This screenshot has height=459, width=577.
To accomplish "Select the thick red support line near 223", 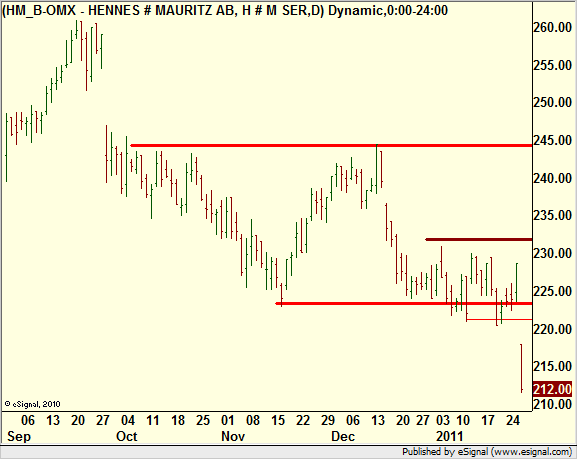I will click(x=403, y=304).
